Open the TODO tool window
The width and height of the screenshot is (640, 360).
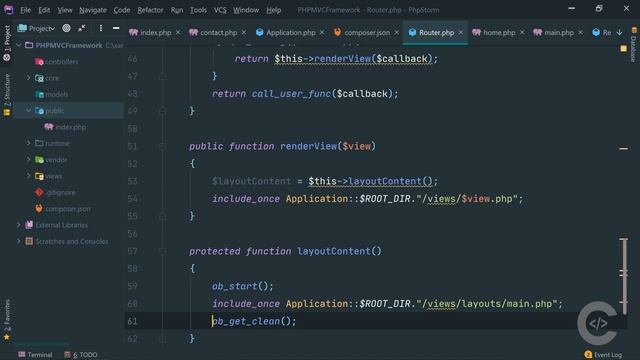[x=81, y=354]
